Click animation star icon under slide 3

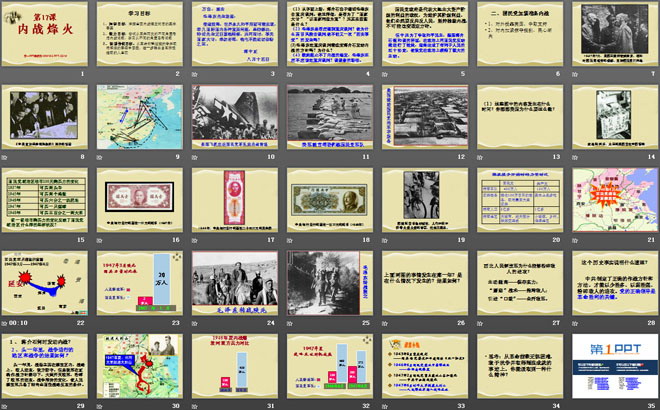coord(194,75)
